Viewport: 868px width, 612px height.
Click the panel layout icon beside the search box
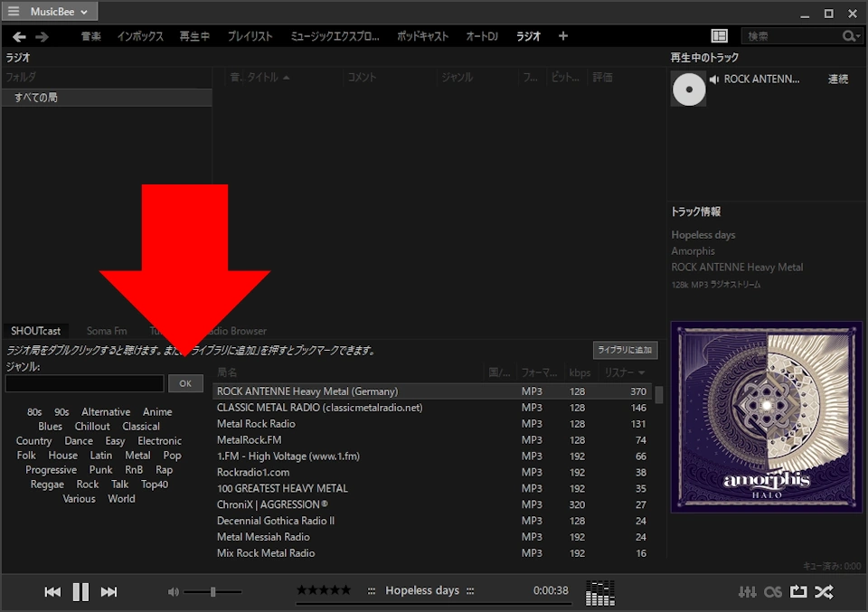pos(719,35)
